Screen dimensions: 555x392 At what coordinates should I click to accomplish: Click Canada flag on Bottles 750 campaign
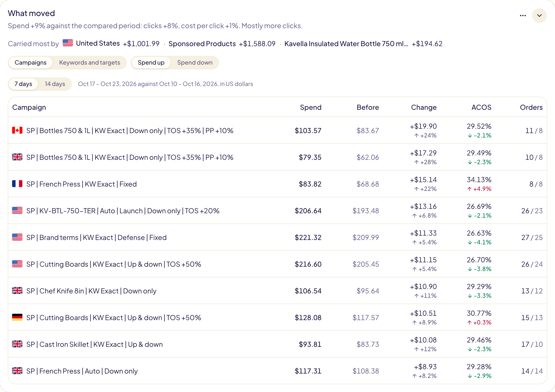coord(17,130)
